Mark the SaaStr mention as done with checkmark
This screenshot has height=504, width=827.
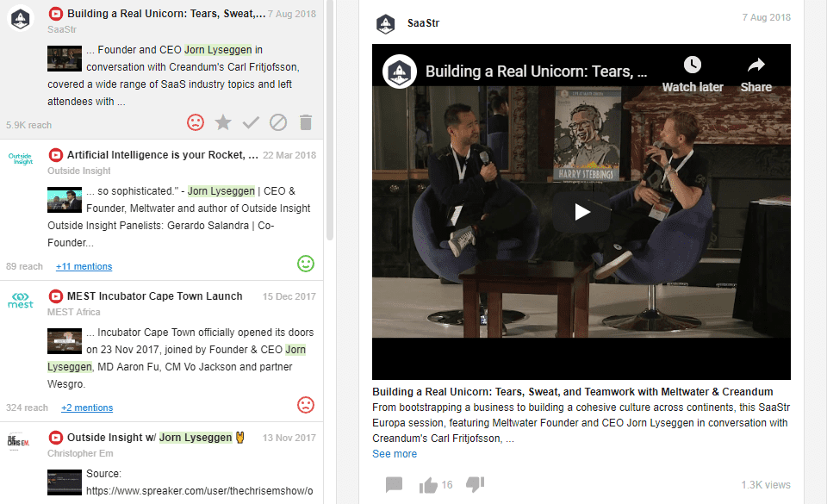point(251,123)
